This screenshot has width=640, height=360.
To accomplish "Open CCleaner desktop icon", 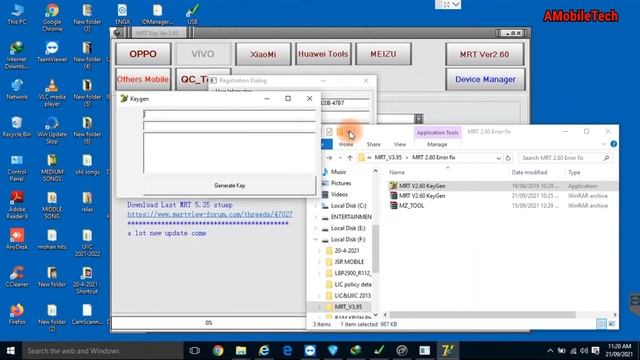I will tap(17, 277).
